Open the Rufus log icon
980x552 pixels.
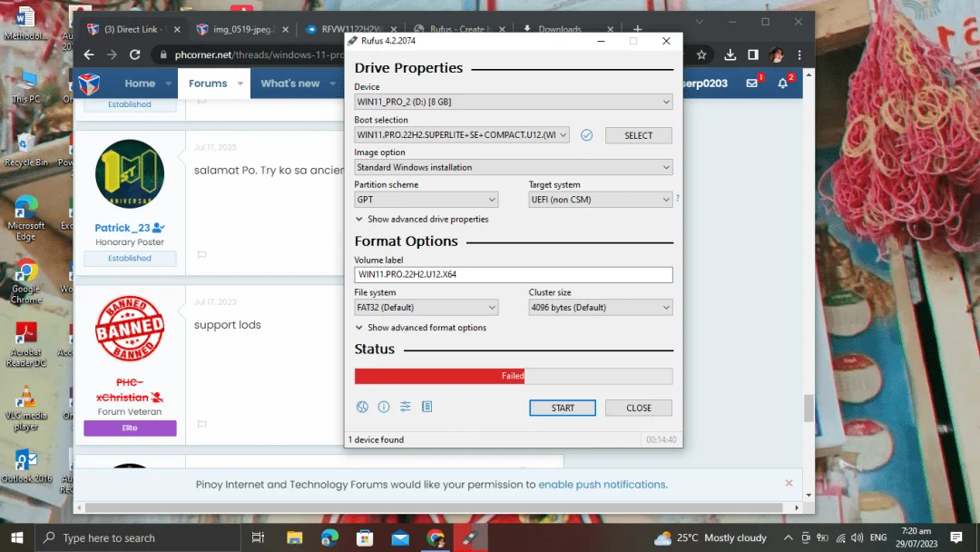[426, 407]
